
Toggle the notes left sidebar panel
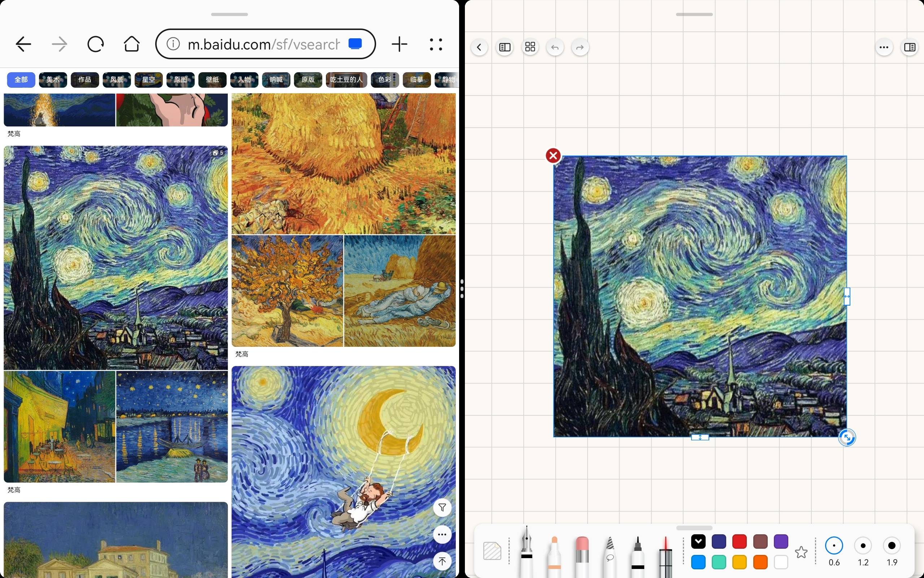click(505, 47)
